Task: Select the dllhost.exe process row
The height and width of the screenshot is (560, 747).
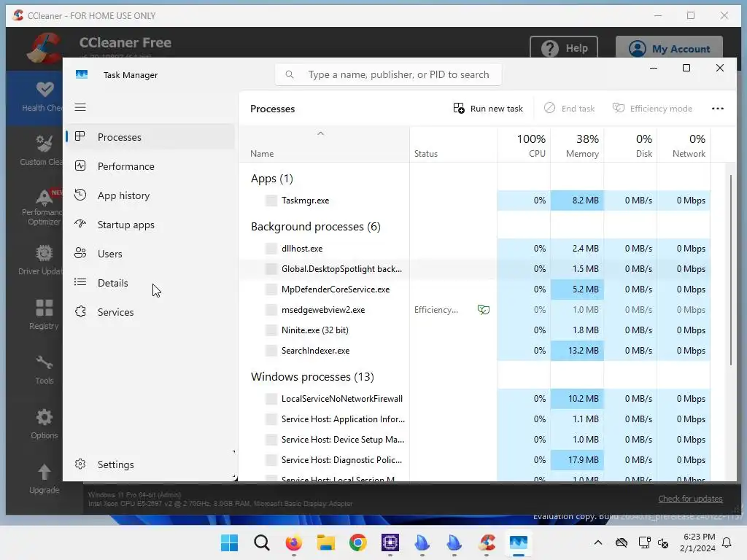Action: click(x=474, y=249)
